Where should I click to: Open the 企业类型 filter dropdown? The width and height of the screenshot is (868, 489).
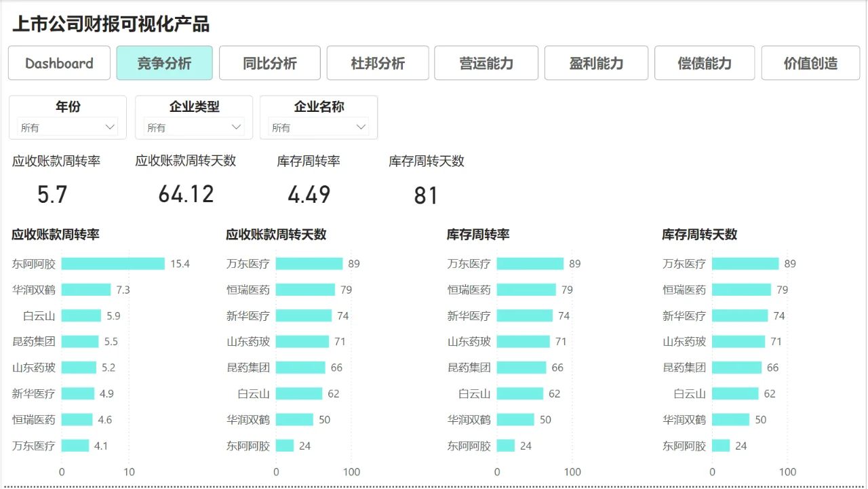pyautogui.click(x=193, y=127)
